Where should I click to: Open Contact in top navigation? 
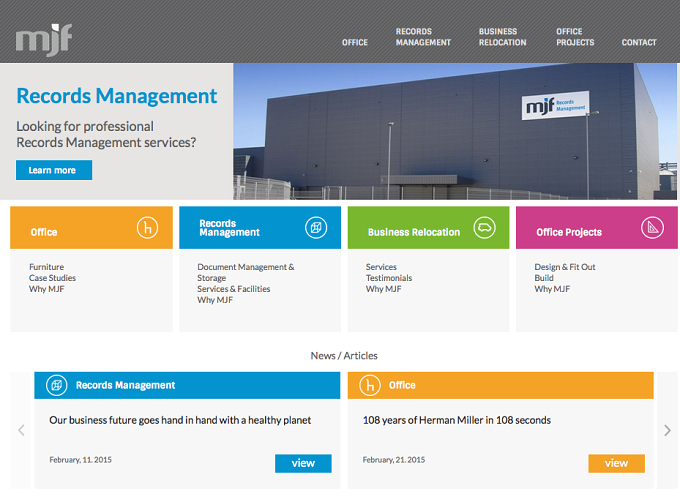point(639,42)
